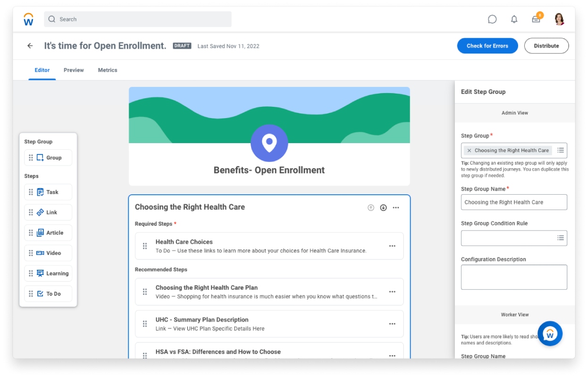Click the Task step icon
Image resolution: width=588 pixels, height=378 pixels.
click(x=40, y=192)
